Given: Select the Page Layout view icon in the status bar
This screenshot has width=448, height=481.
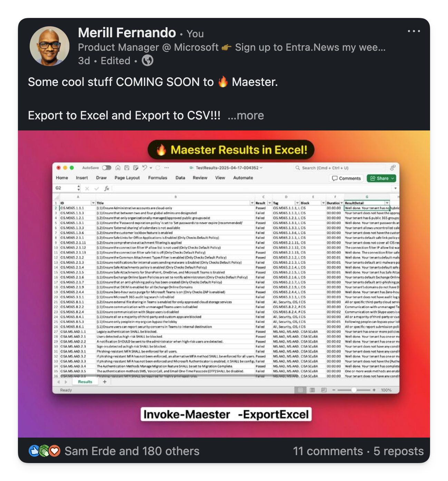Looking at the screenshot, I should click(312, 390).
